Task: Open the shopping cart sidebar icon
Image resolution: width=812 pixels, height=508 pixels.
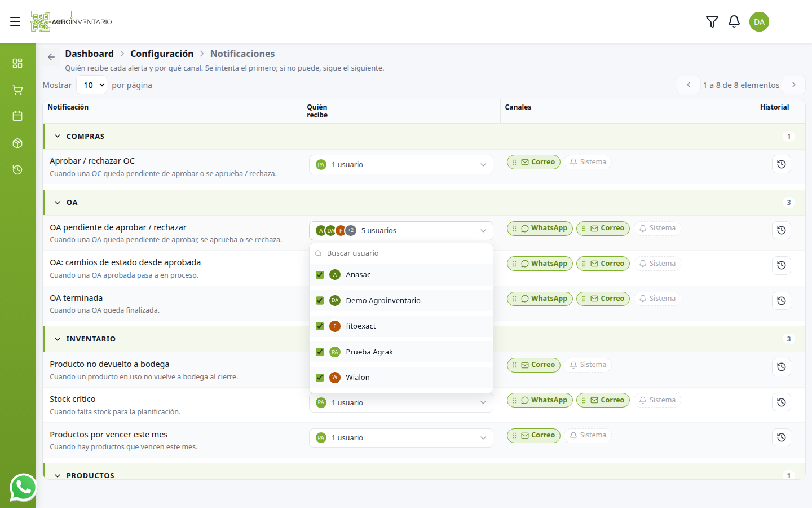Action: pos(17,90)
